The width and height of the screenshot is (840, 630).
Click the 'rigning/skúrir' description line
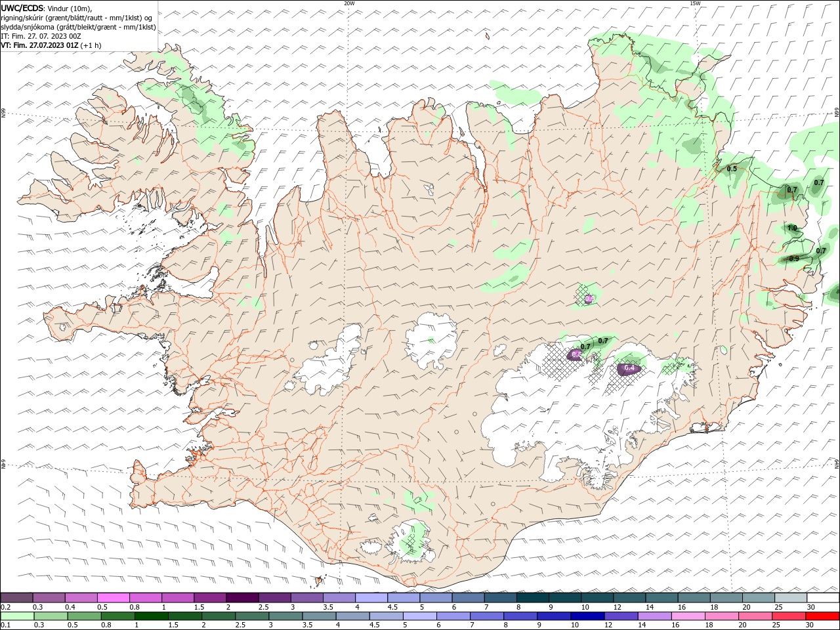(x=77, y=18)
